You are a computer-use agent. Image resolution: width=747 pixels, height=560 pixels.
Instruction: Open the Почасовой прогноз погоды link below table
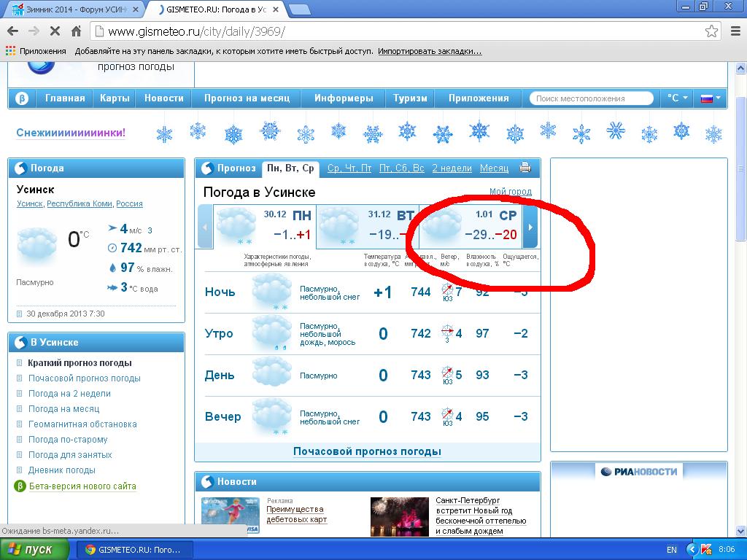367,451
